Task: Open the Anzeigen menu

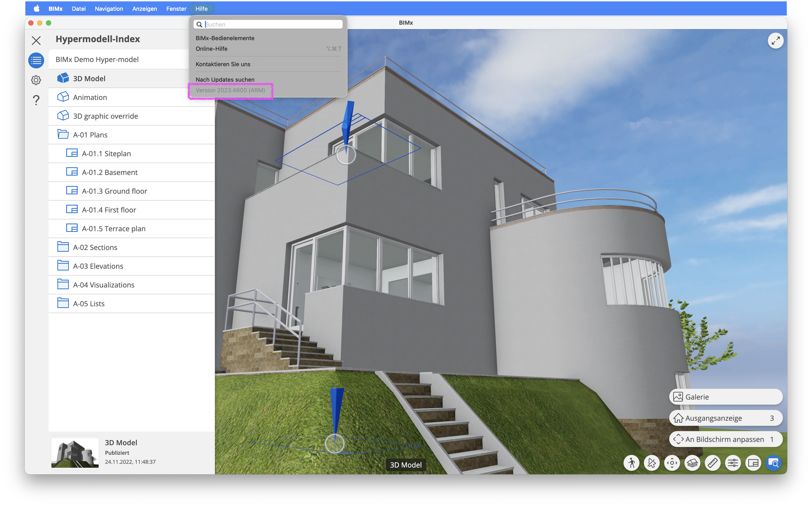Action: coord(145,9)
